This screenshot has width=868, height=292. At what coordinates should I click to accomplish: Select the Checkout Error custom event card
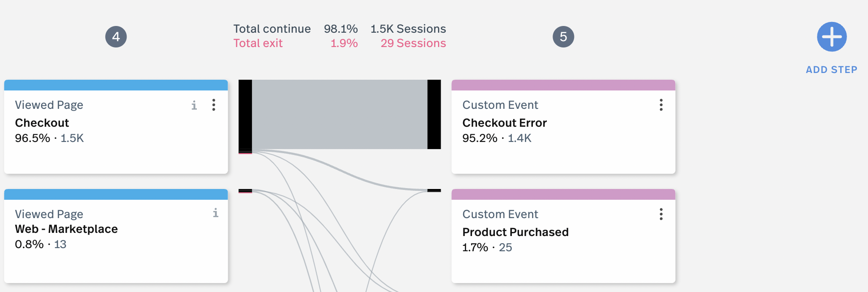[563, 127]
